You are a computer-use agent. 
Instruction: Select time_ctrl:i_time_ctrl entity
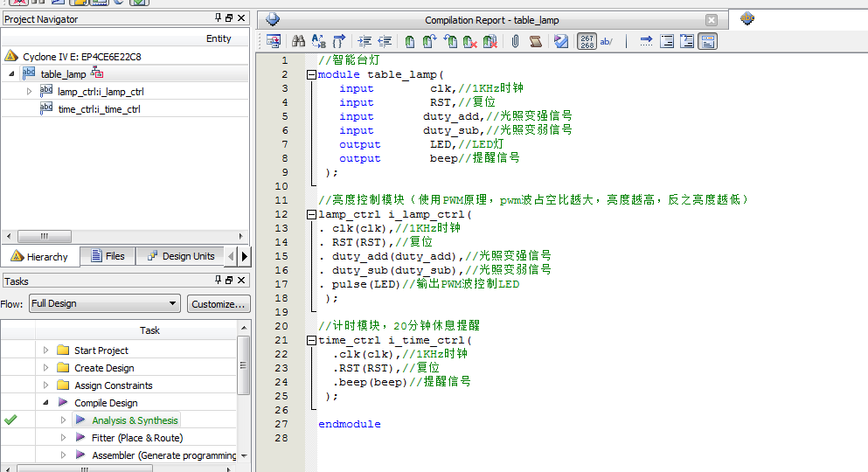point(99,109)
